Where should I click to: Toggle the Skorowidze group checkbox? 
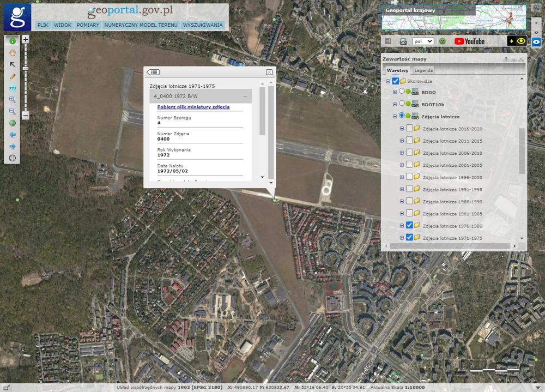click(x=395, y=81)
